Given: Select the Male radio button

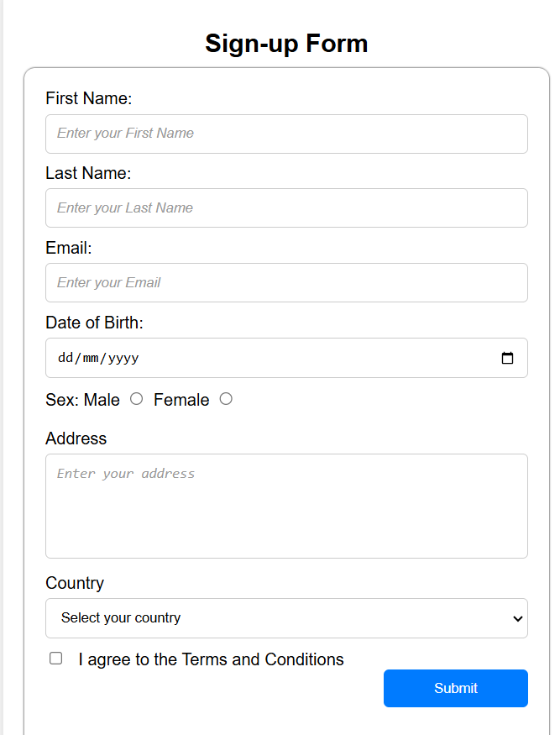Looking at the screenshot, I should [137, 399].
